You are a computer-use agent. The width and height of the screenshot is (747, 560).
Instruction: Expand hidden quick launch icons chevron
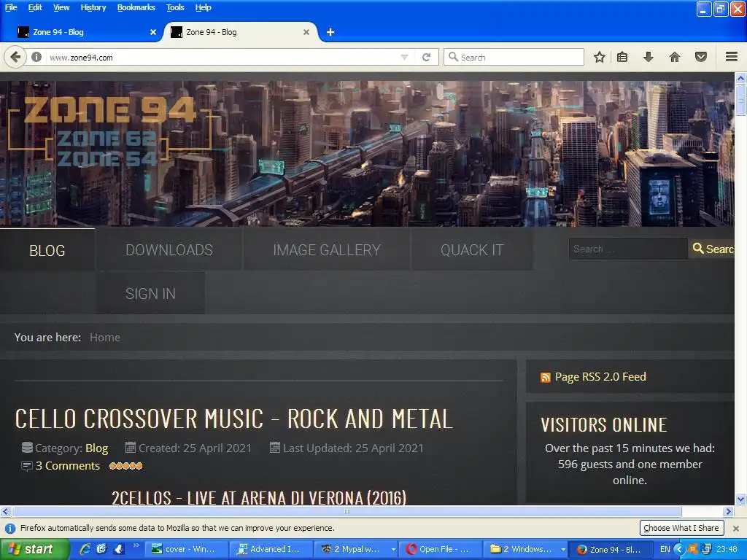pyautogui.click(x=136, y=545)
